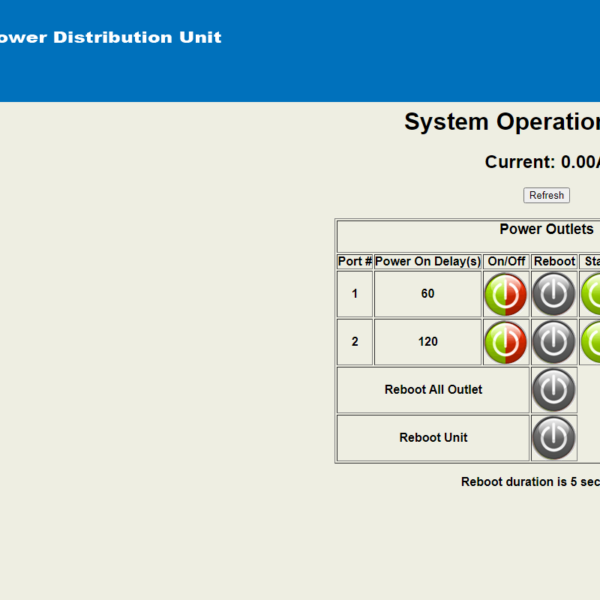Click the green status icon for port 1
The image size is (600, 600).
click(590, 294)
